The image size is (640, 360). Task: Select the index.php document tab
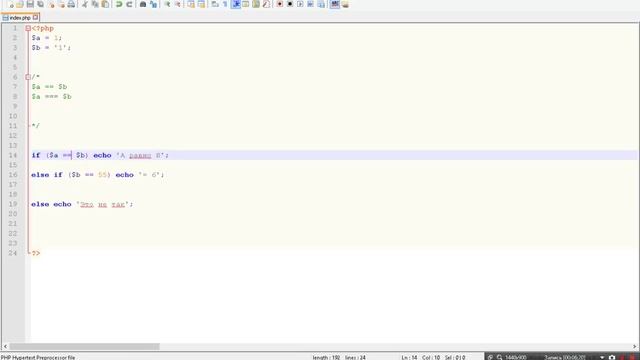(20, 18)
